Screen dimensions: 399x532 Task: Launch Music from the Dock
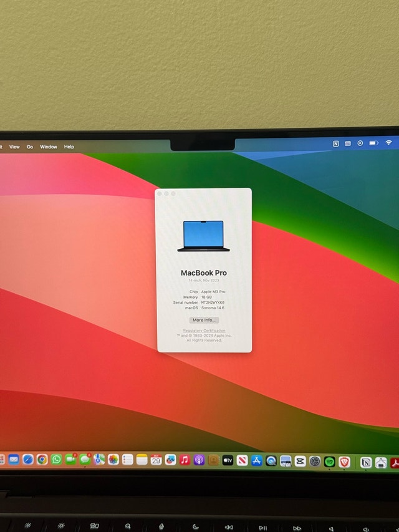(185, 460)
